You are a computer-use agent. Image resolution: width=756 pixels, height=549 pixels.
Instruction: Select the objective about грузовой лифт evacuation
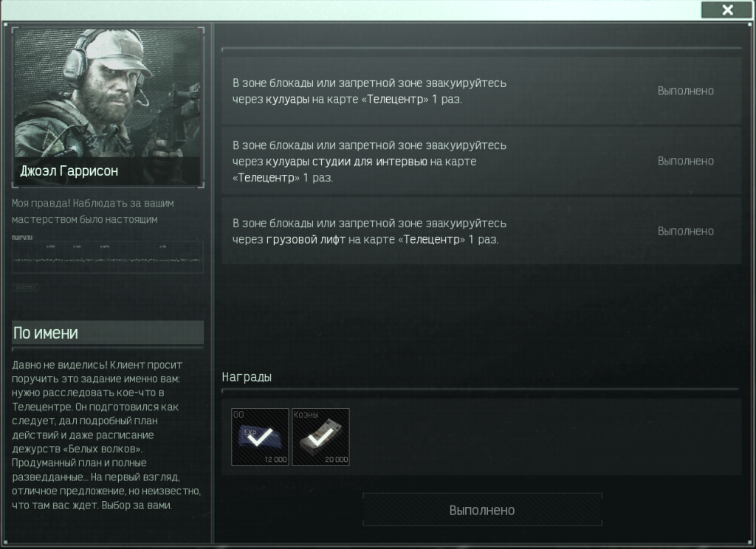point(481,231)
